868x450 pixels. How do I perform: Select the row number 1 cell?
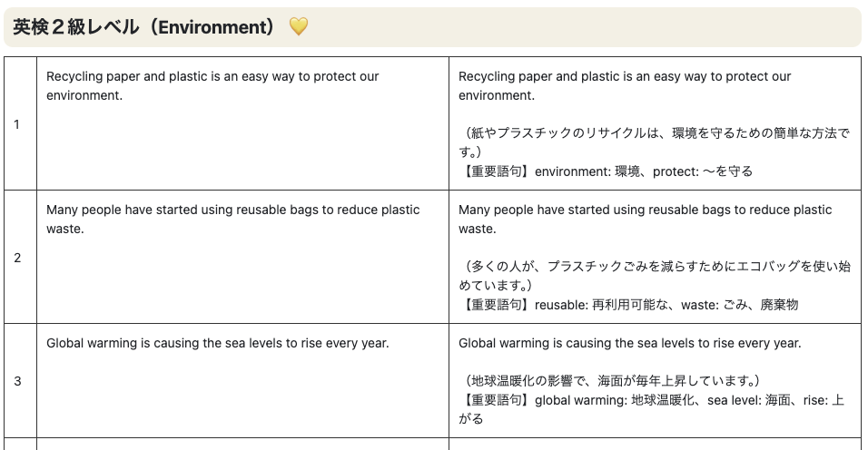pyautogui.click(x=17, y=124)
